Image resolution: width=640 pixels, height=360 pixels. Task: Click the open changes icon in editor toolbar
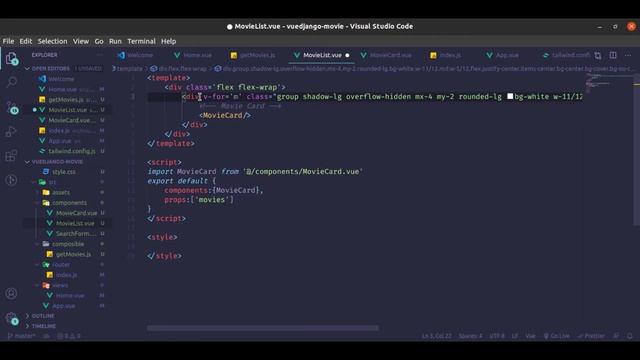pos(598,55)
